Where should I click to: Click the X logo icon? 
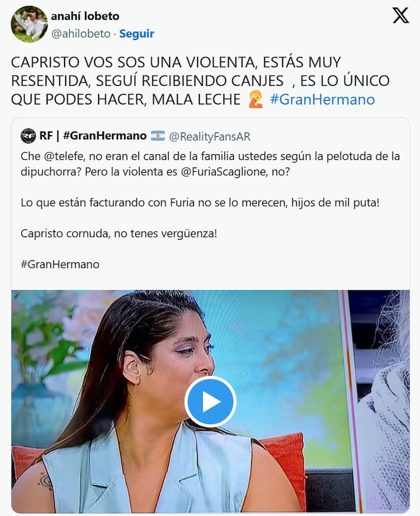(x=401, y=15)
